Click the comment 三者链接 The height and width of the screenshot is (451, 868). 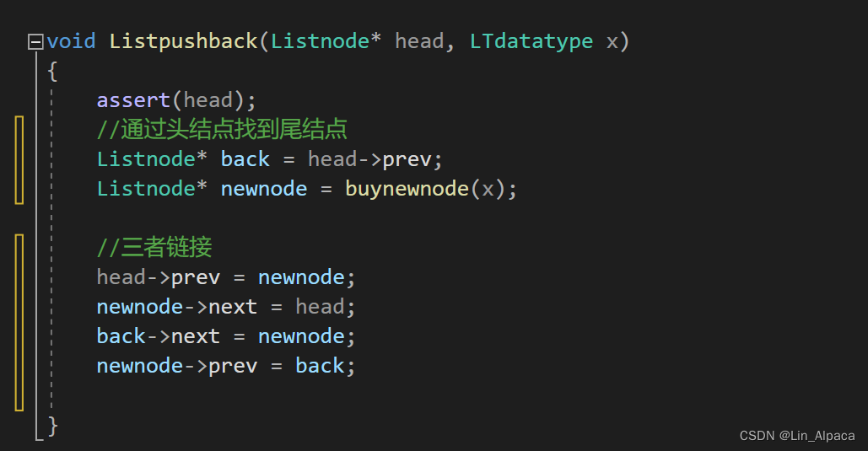[154, 247]
